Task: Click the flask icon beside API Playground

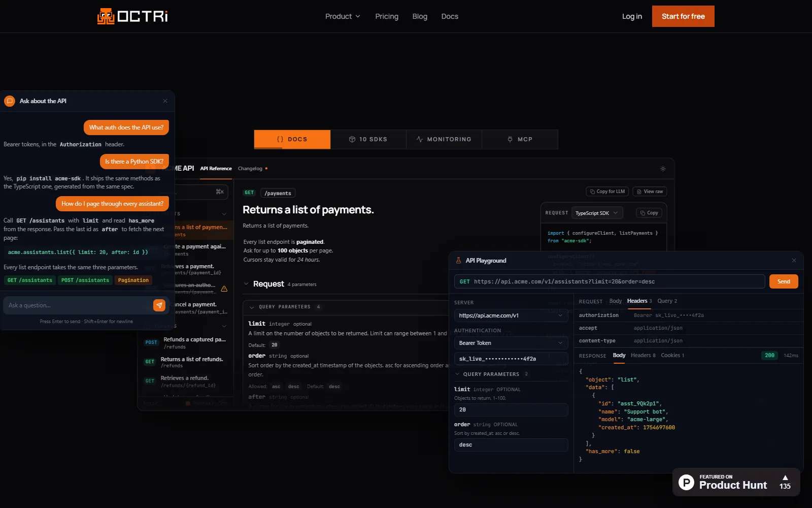Action: tap(459, 261)
